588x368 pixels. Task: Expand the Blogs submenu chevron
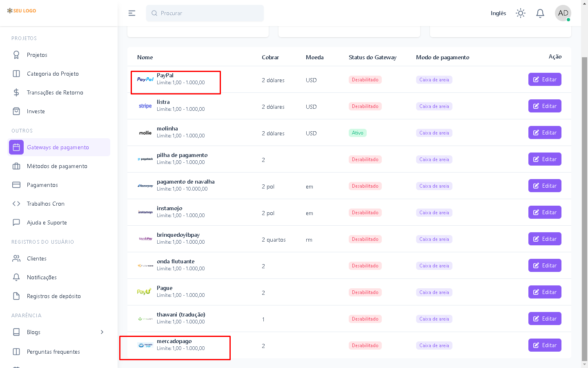pyautogui.click(x=102, y=332)
